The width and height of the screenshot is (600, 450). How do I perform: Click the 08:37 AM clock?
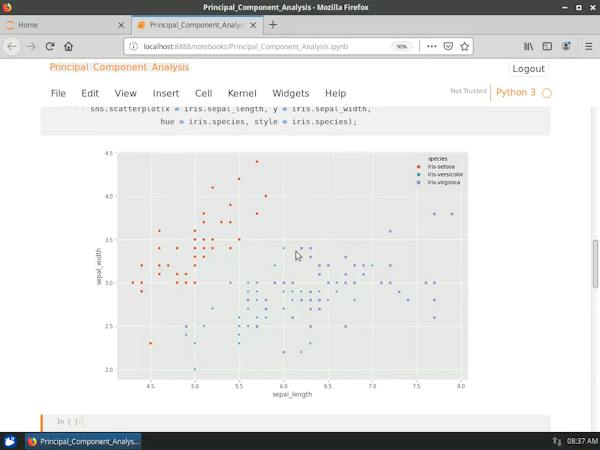582,442
